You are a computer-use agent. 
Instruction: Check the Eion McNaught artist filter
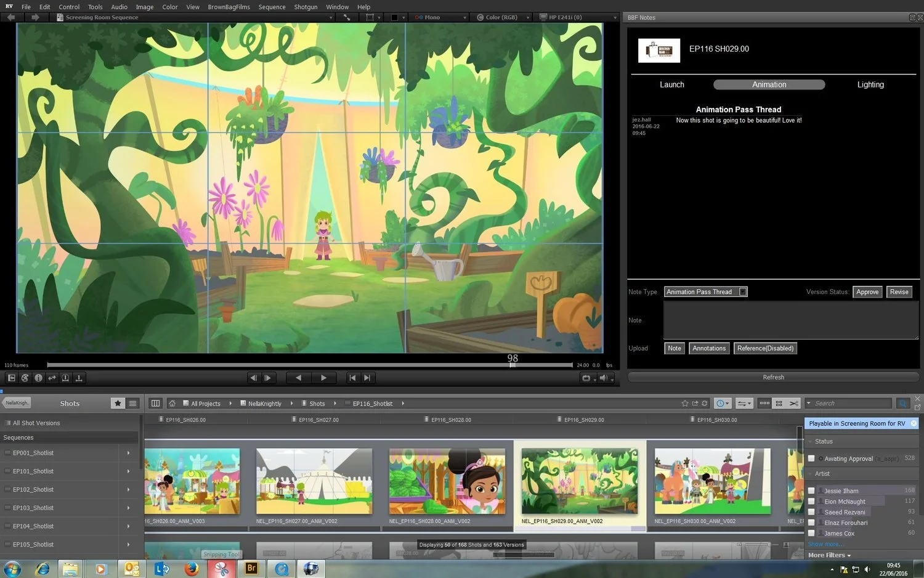tap(811, 501)
